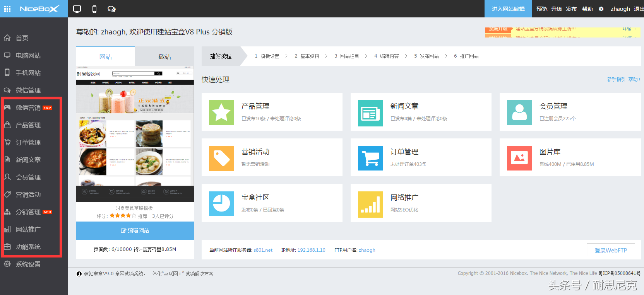Click 预览 in the top bar
The image size is (644, 295).
542,9
